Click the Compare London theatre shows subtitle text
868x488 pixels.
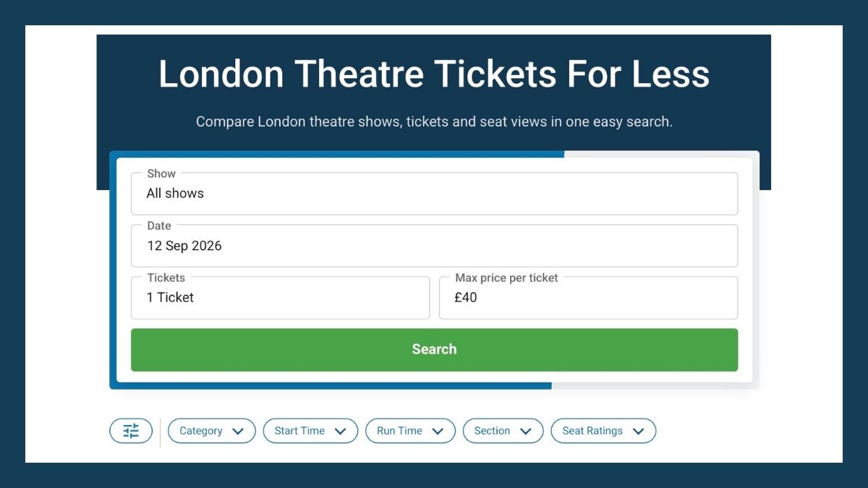click(434, 121)
